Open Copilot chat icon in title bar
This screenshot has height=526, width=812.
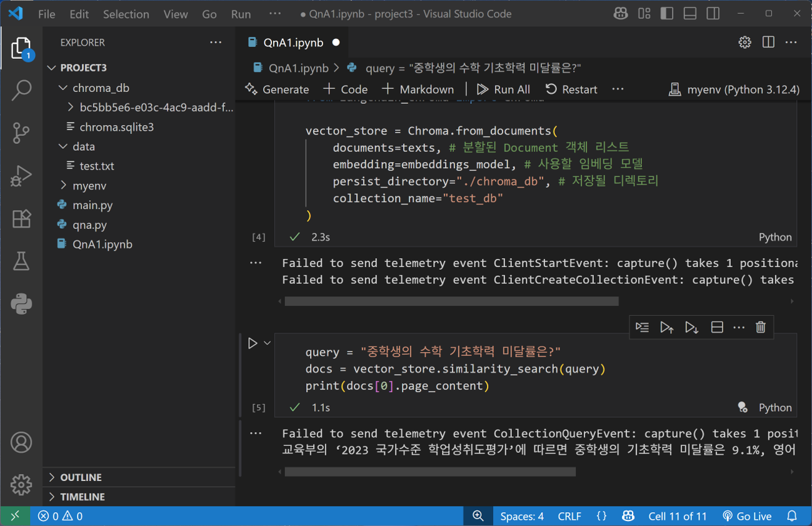pyautogui.click(x=621, y=14)
